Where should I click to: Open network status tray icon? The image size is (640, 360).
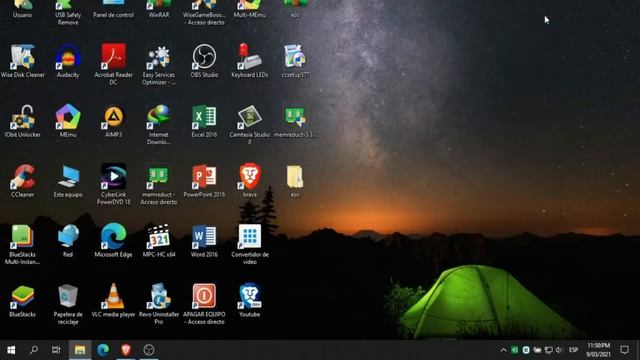point(549,350)
